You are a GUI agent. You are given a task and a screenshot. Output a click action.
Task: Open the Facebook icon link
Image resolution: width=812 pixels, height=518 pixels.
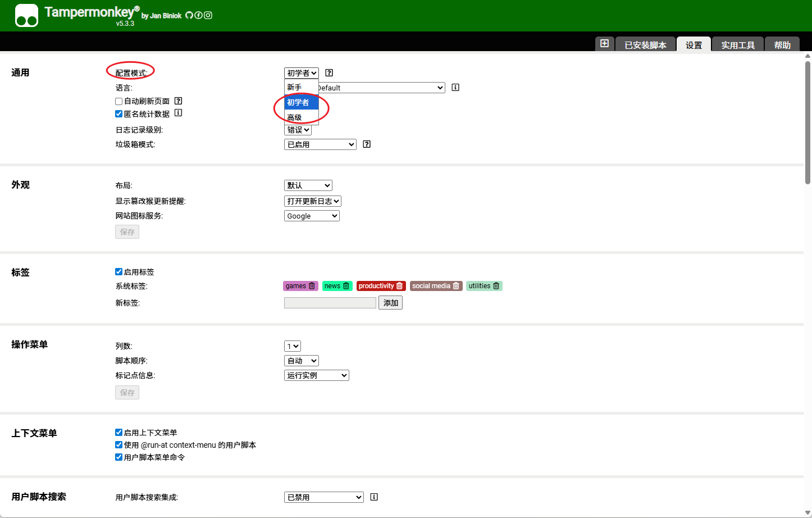(x=198, y=15)
